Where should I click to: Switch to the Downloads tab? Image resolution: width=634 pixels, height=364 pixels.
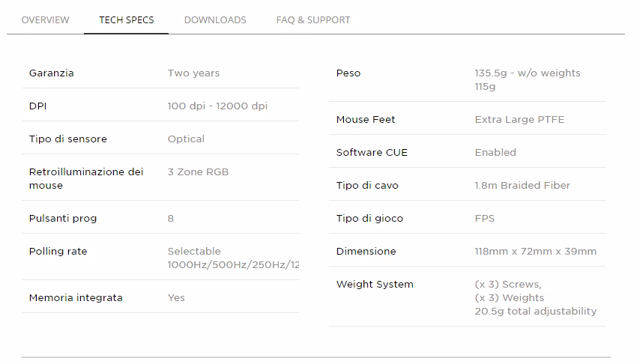215,19
